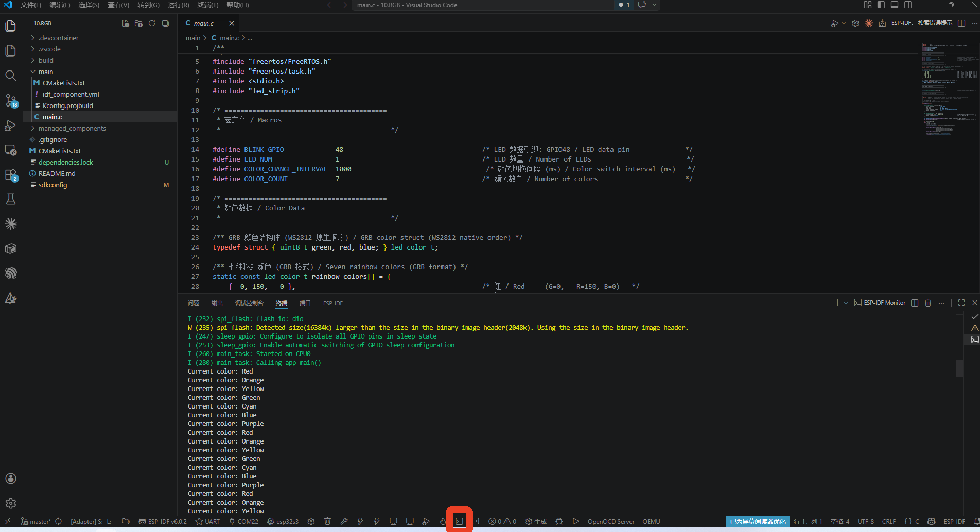
Task: Click OpenOCD Server in status bar
Action: point(611,521)
